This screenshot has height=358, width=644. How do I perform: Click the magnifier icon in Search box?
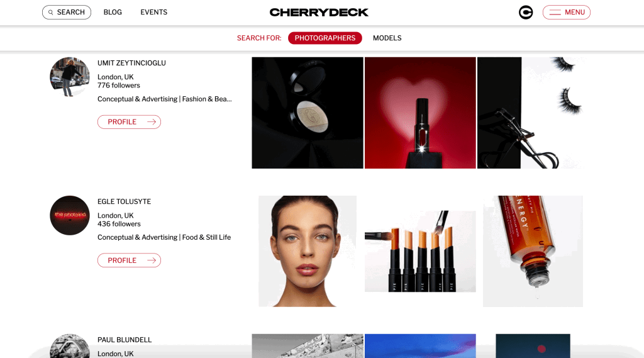pos(50,13)
